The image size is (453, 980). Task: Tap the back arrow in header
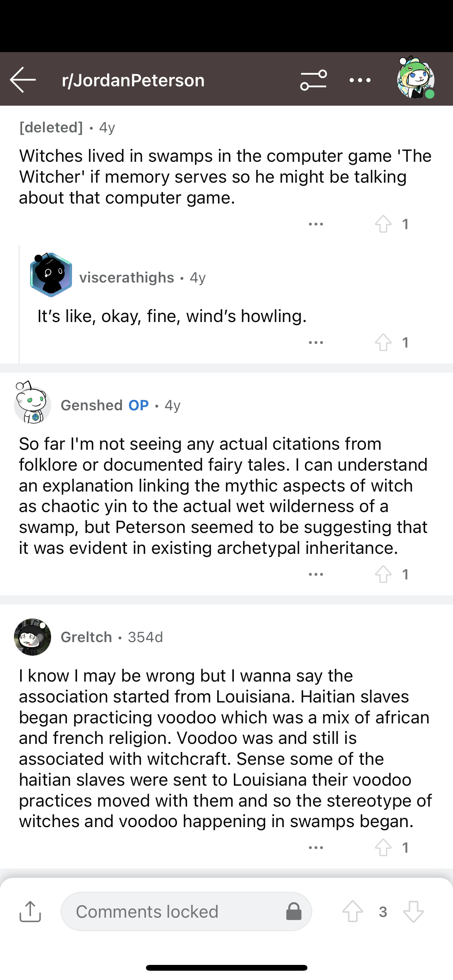(x=23, y=80)
